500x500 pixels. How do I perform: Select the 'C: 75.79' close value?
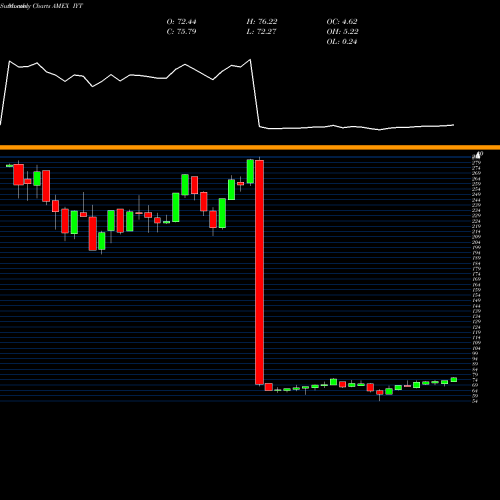coord(181,32)
